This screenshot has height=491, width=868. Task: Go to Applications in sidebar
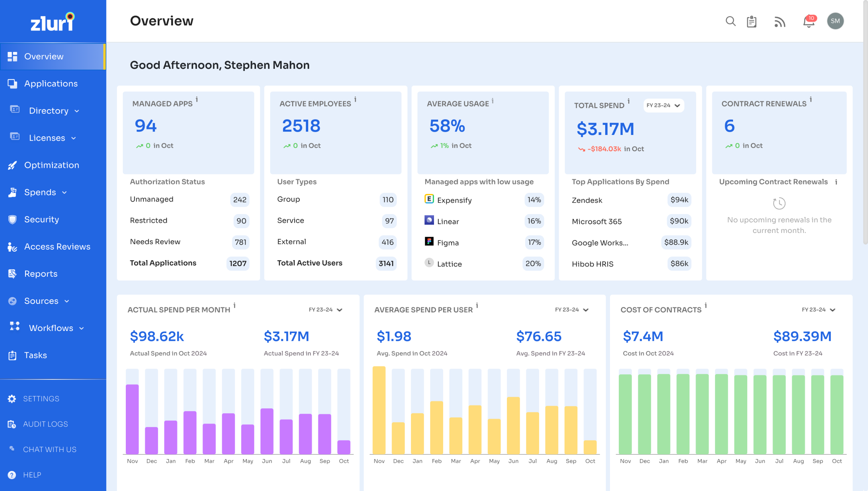point(51,84)
